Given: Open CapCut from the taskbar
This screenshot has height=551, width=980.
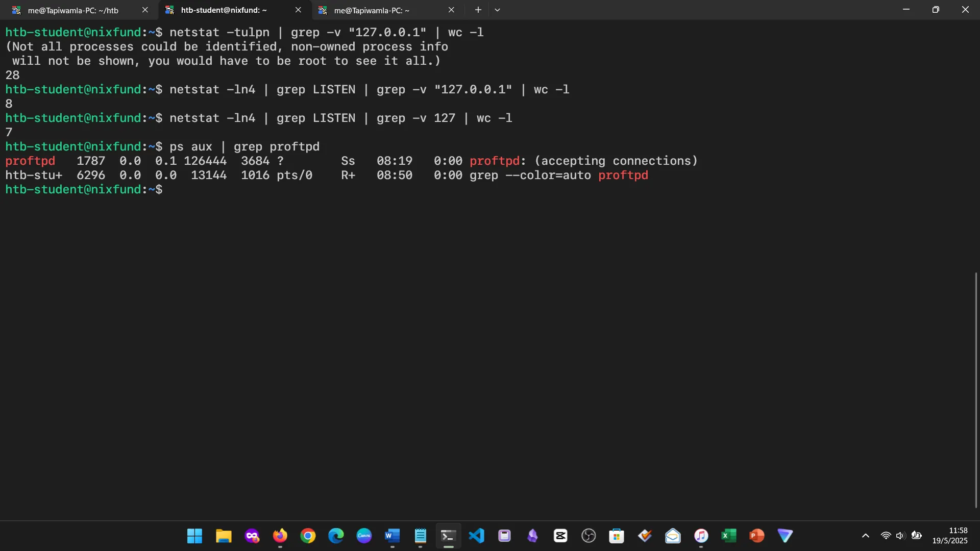Looking at the screenshot, I should pos(560,536).
